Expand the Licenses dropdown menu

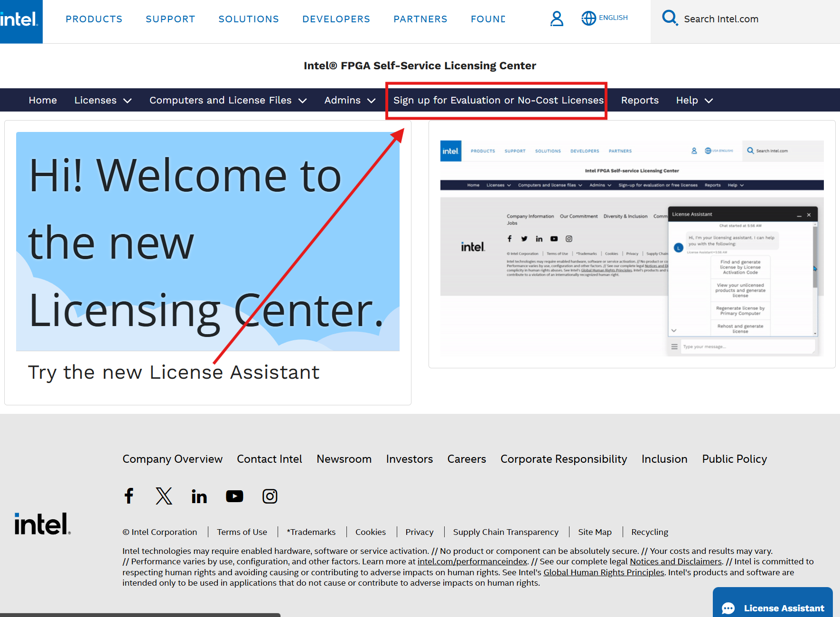(103, 100)
